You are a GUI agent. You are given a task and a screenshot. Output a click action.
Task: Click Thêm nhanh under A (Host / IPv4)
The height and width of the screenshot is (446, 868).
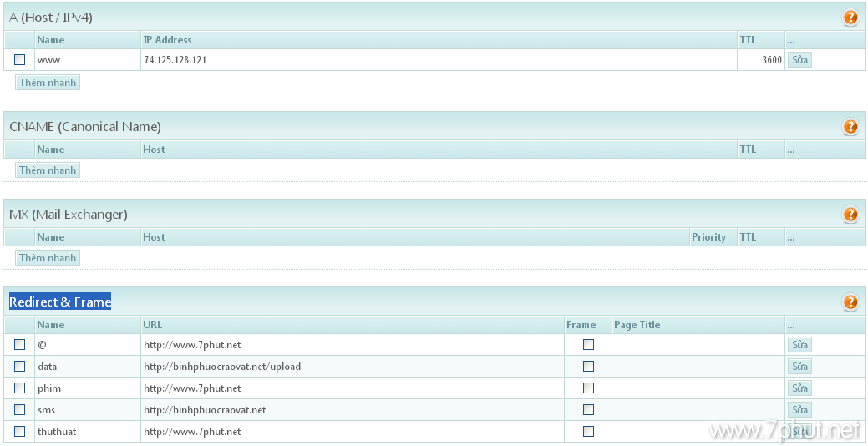(x=48, y=83)
